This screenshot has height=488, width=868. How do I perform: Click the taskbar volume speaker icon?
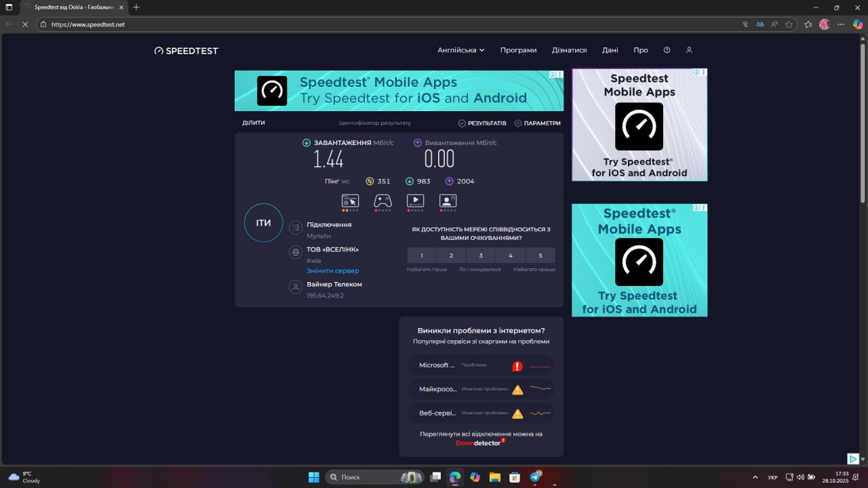click(x=800, y=477)
